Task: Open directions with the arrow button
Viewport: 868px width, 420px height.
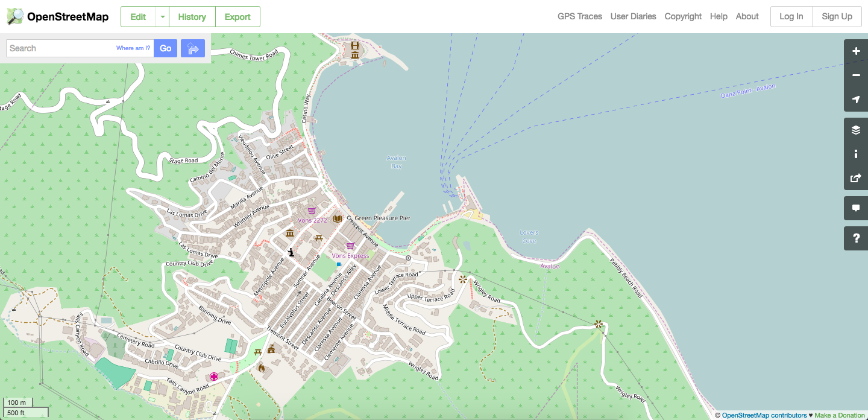Action: pos(193,48)
